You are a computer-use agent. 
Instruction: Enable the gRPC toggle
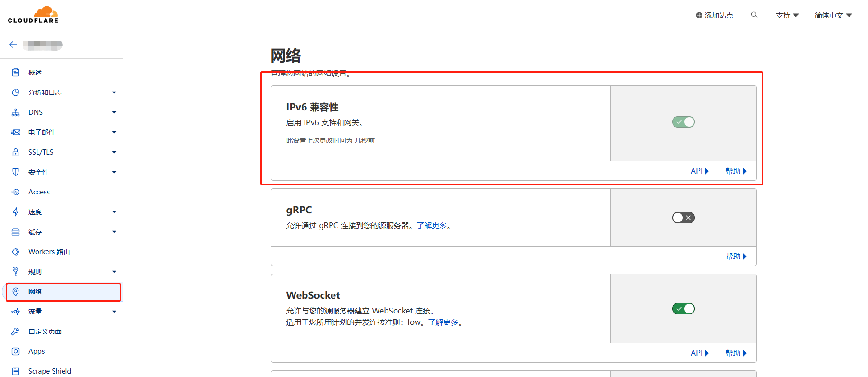coord(683,218)
